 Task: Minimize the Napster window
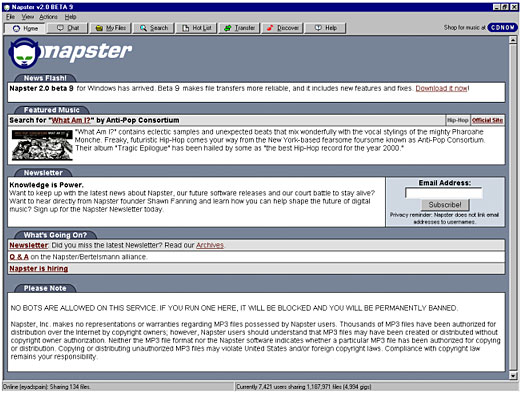pos(497,7)
